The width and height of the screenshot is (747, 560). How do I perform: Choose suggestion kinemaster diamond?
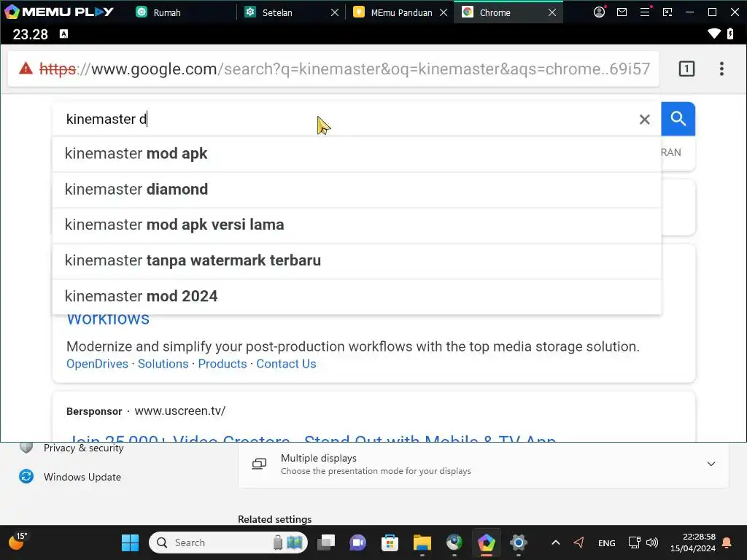pos(356,190)
